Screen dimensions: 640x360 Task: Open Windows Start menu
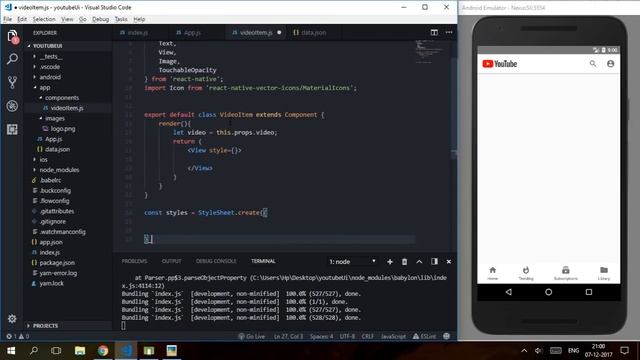(11, 351)
